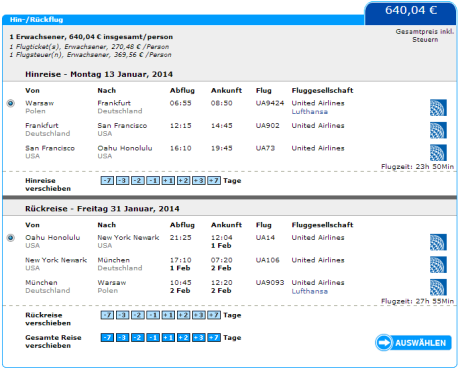This screenshot has width=460, height=369.
Task: Click the United Airlines logo for flight UA14
Action: pyautogui.click(x=438, y=242)
